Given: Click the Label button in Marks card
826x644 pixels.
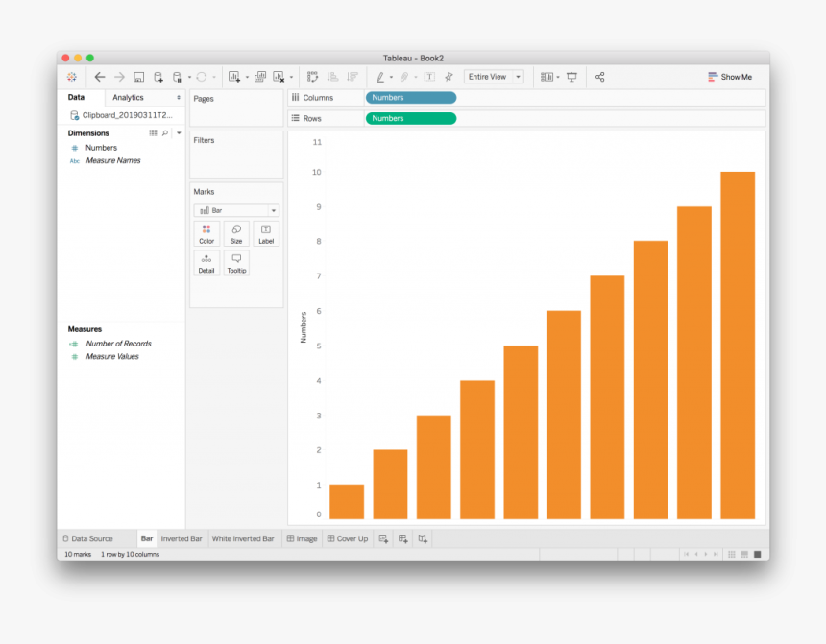Looking at the screenshot, I should click(266, 234).
